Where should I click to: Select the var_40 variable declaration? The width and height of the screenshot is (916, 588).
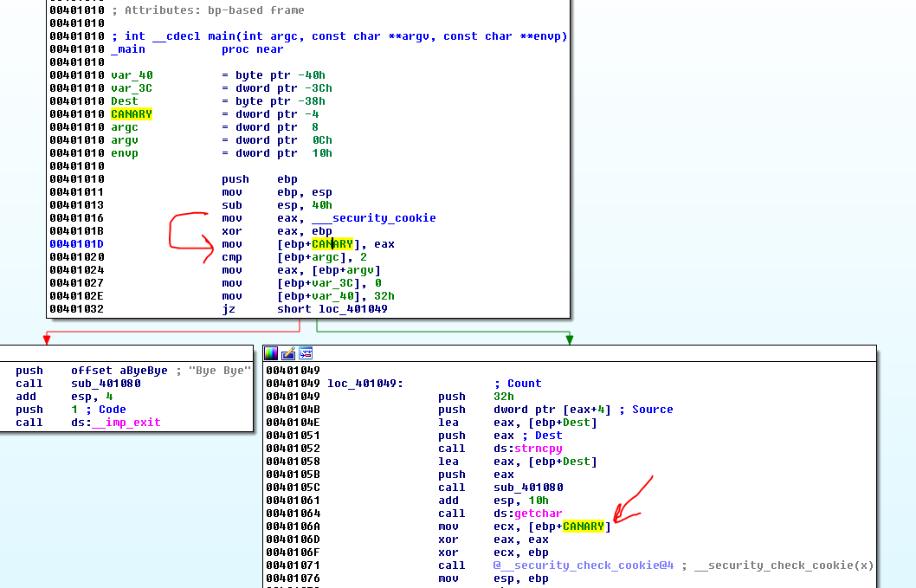[x=132, y=75]
